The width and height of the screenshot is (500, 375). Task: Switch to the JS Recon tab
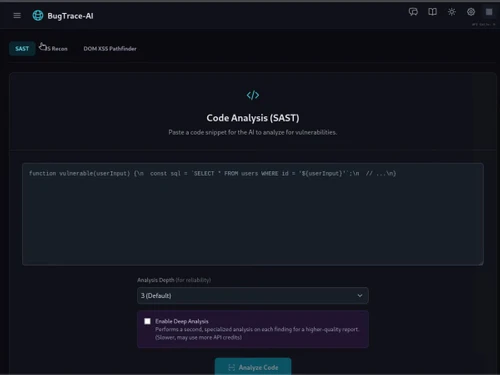[56, 49]
